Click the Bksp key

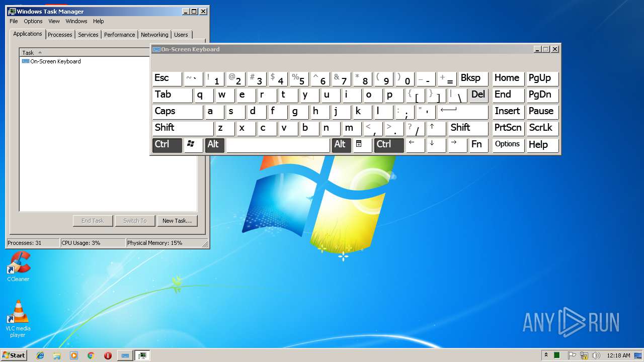click(x=473, y=78)
